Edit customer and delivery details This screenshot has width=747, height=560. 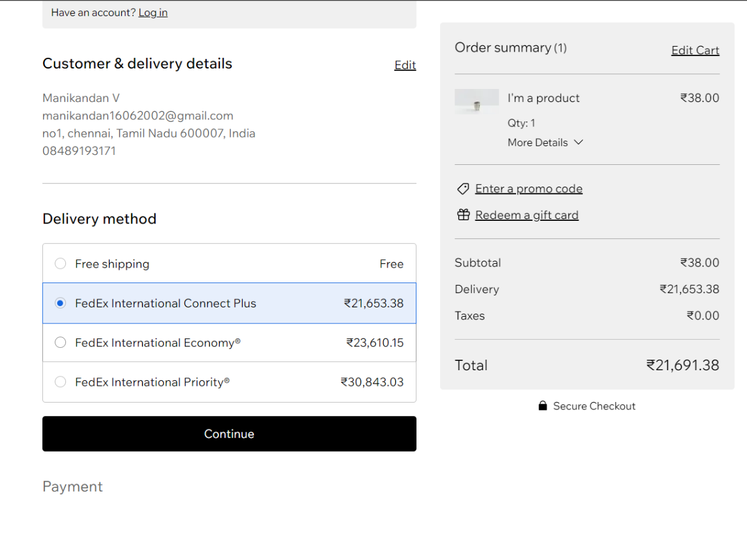tap(405, 65)
